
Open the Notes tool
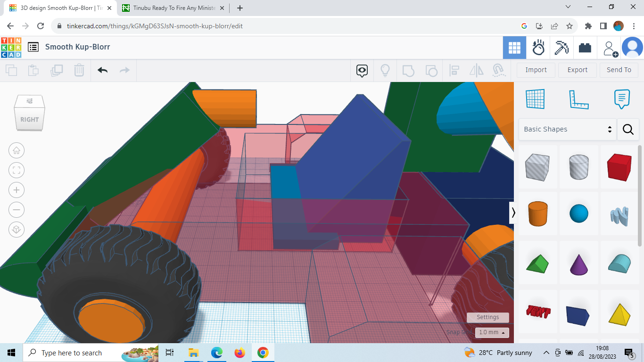click(621, 99)
